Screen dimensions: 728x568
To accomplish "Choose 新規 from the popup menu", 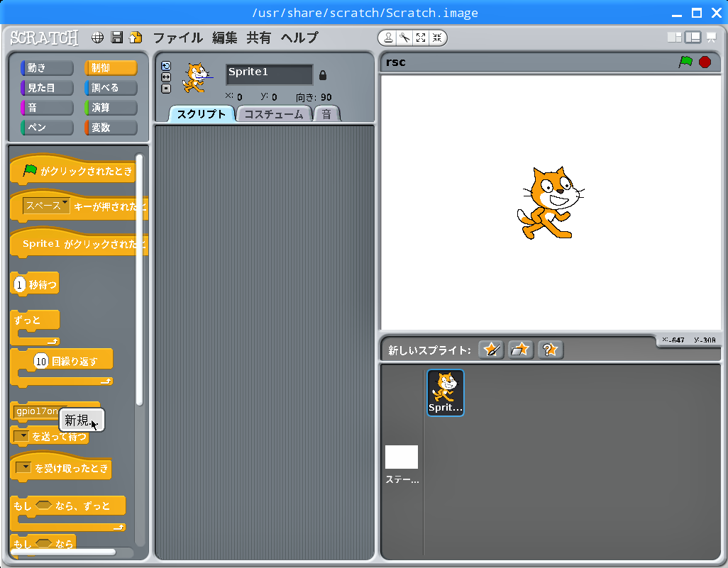I will [x=82, y=420].
